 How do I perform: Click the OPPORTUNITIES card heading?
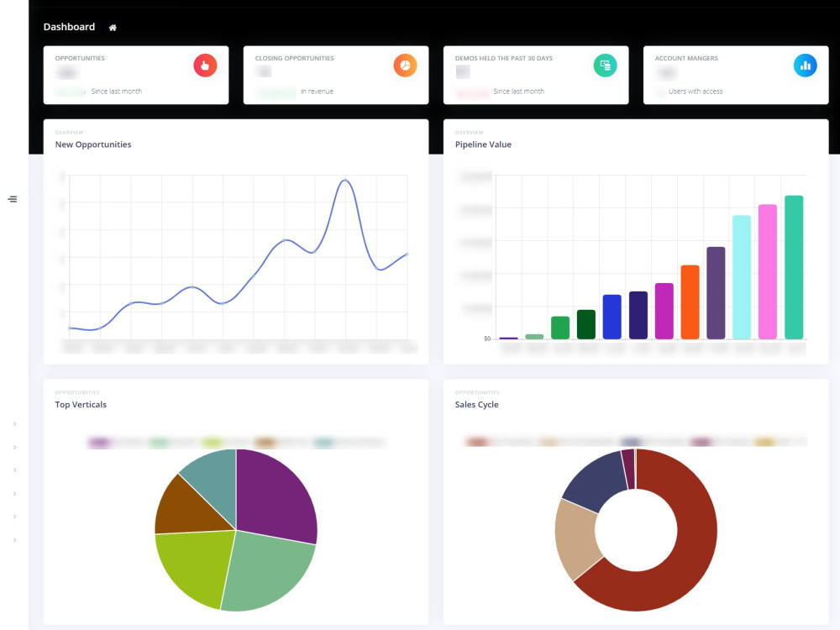click(x=80, y=59)
